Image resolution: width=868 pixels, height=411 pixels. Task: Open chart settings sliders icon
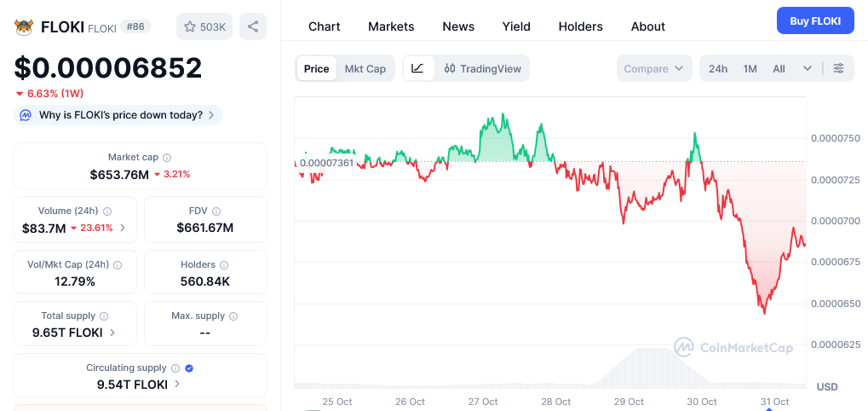click(839, 68)
